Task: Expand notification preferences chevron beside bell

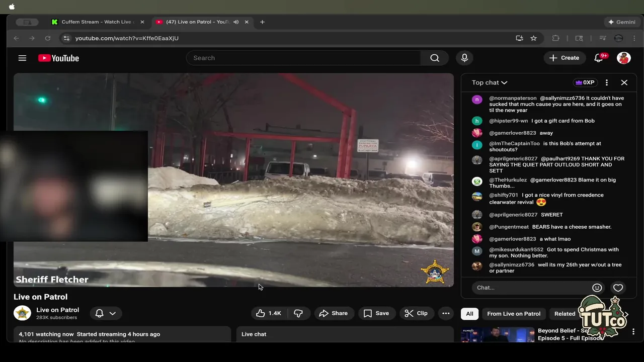Action: (113, 313)
